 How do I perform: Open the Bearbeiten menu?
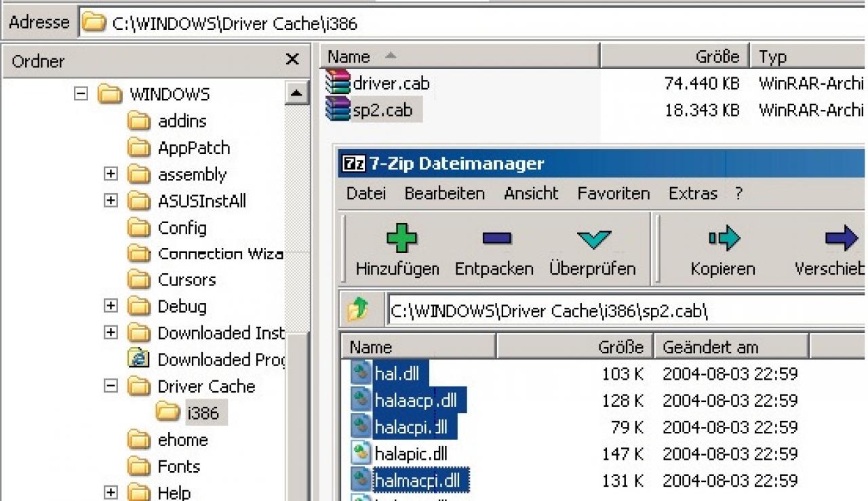445,193
